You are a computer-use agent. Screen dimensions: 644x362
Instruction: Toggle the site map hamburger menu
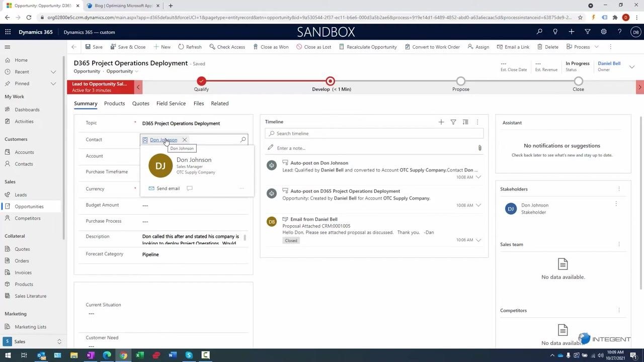8,47
